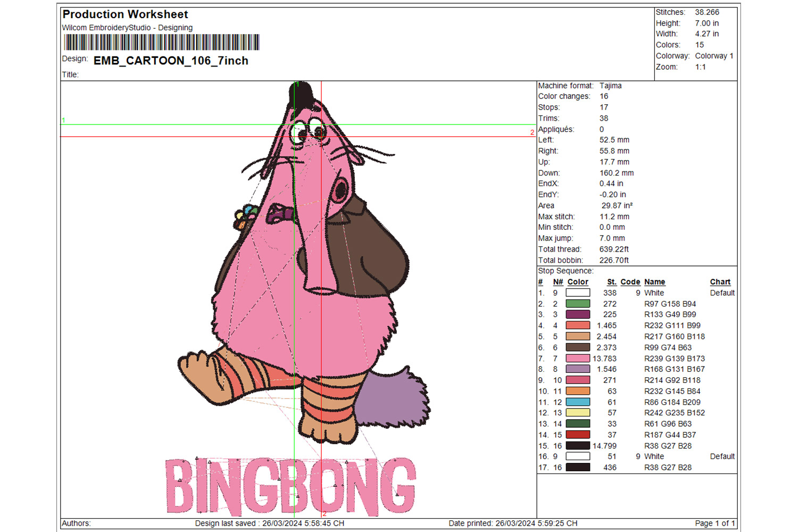Click the design name EMB_CARTOON_106_7inch
Screen dimensions: 799x532
171,61
